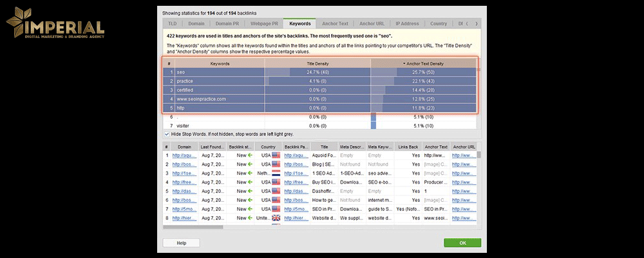Sort by Anchor Text Density column header
Screen dimensions: 644x258
pyautogui.click(x=424, y=64)
